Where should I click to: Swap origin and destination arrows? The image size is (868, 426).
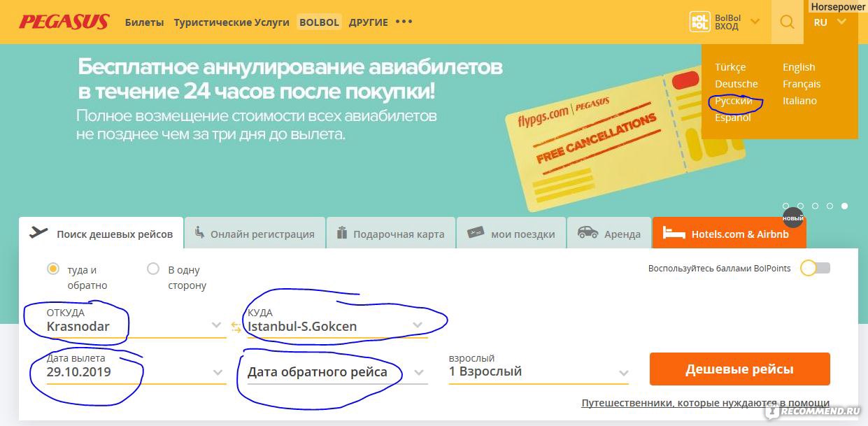[x=236, y=327]
